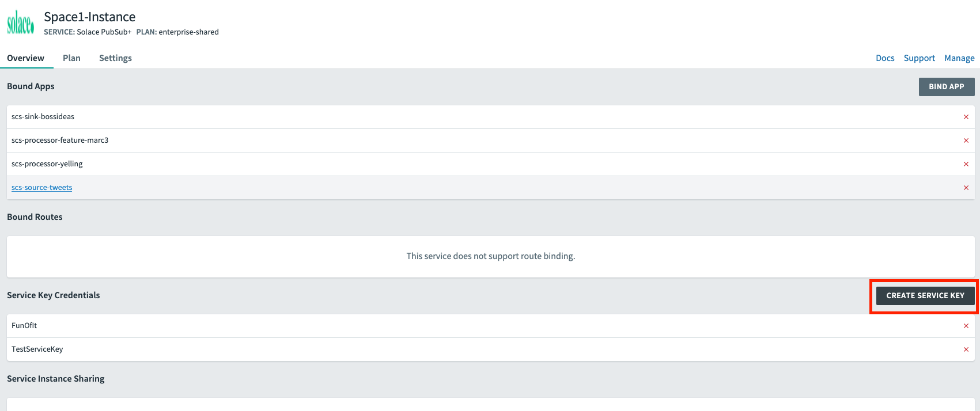Delete scs-processor-yelling binding using its X icon
The image size is (980, 411).
click(x=966, y=164)
